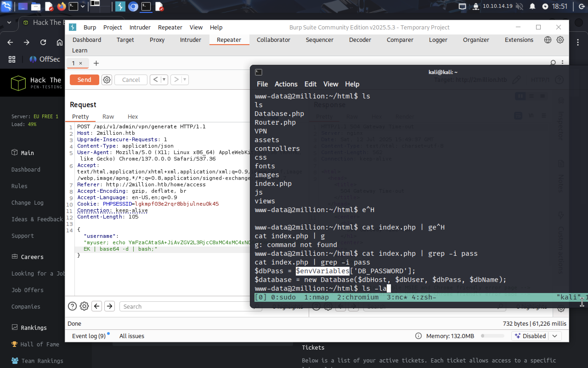The image size is (588, 368).
Task: Open the terminal Actions menu
Action: coord(286,84)
